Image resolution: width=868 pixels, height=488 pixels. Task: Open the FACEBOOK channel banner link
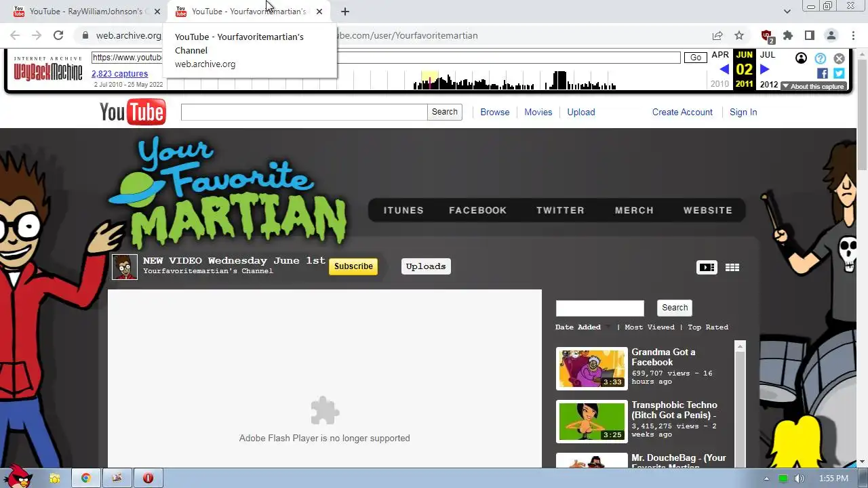[478, 210]
